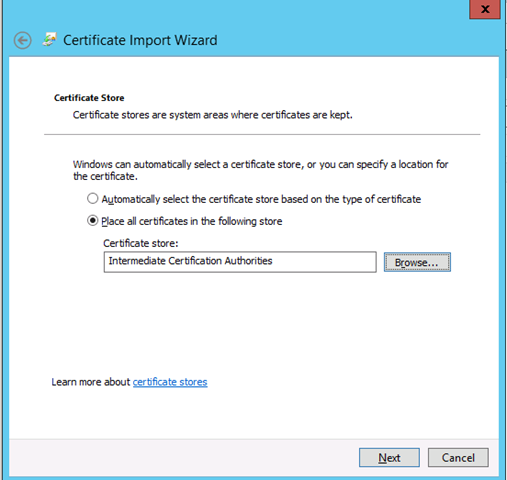
Task: Open the Browse dialog for certificate stores
Action: (417, 262)
